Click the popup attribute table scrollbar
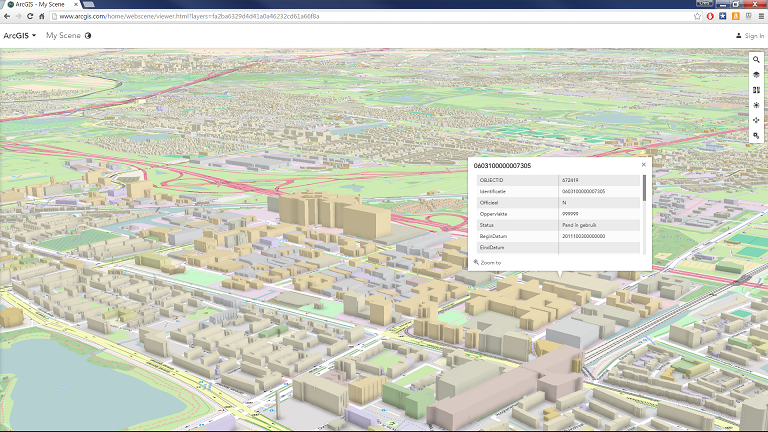This screenshot has width=768, height=432. (644, 190)
